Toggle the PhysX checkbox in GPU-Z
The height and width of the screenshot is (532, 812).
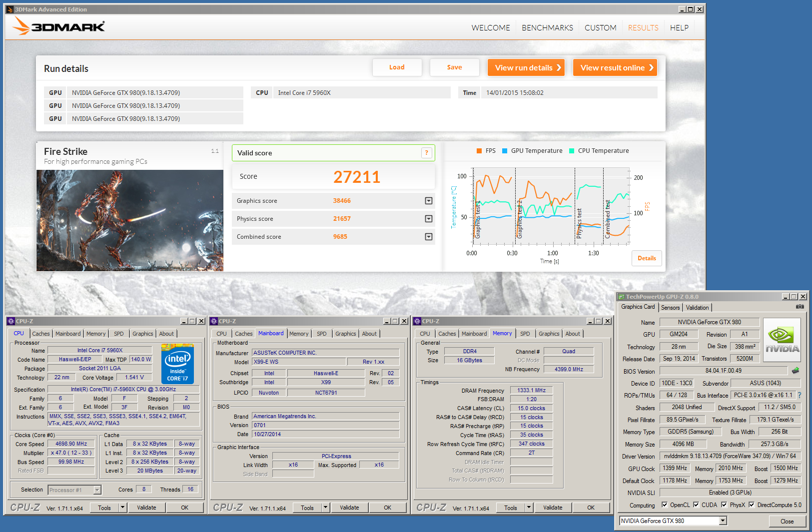coord(724,505)
